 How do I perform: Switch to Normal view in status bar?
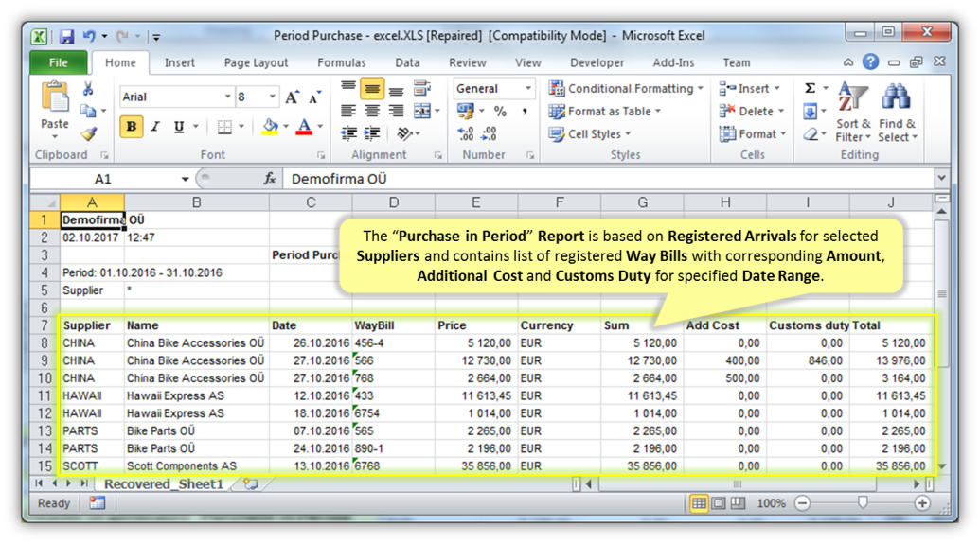tap(699, 503)
